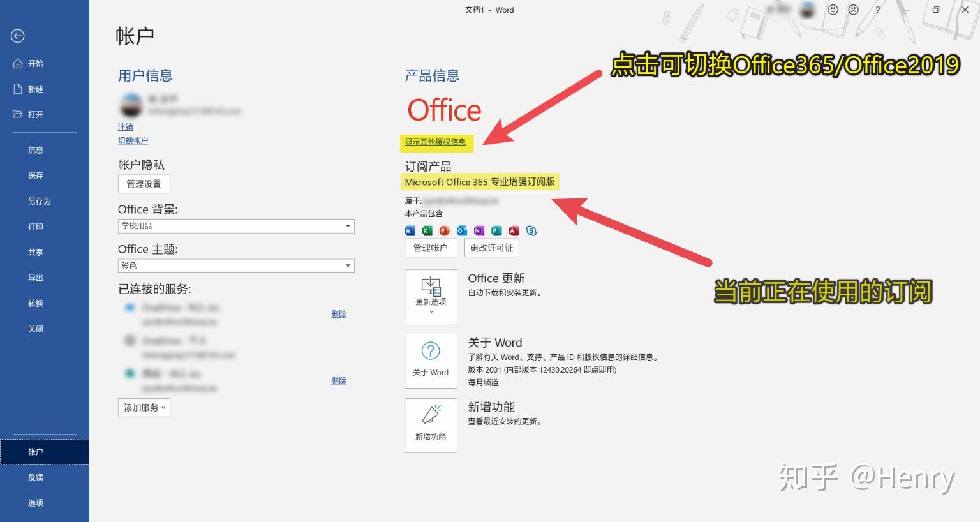Screen dimensions: 980x522
Task: Click the 切换帐户 link
Action: (133, 140)
